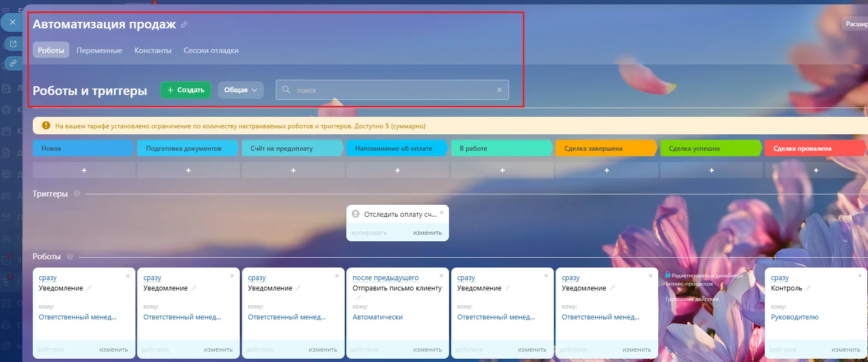Switch to the Роботы tab

[x=51, y=50]
